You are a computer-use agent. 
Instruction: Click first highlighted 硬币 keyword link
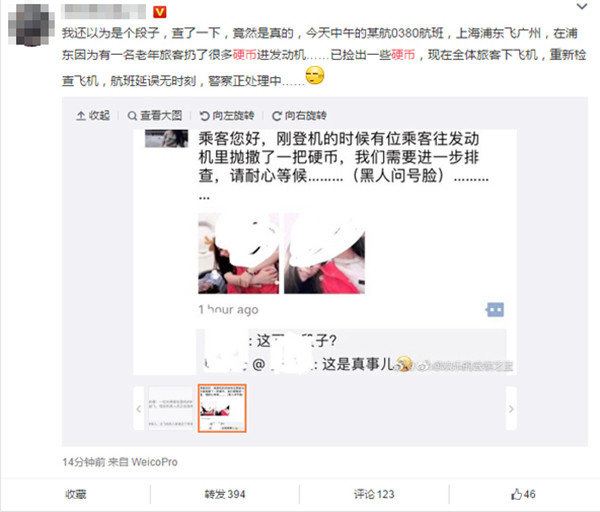coord(245,55)
